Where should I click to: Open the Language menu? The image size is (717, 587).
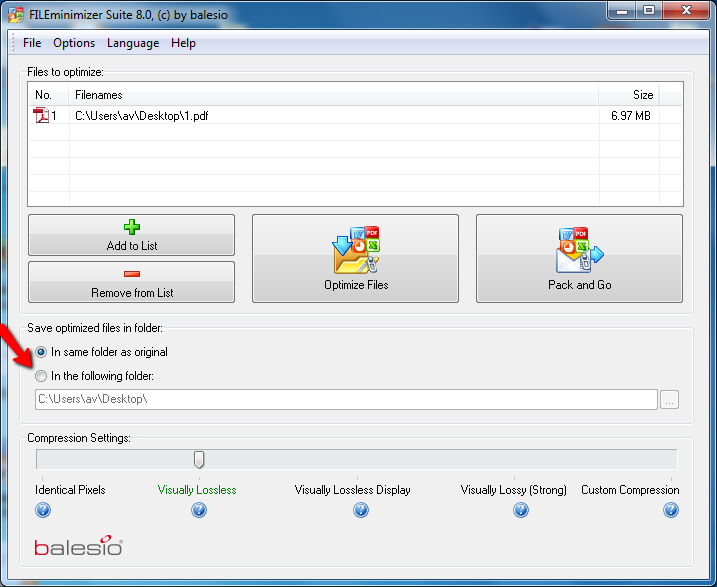click(x=133, y=43)
